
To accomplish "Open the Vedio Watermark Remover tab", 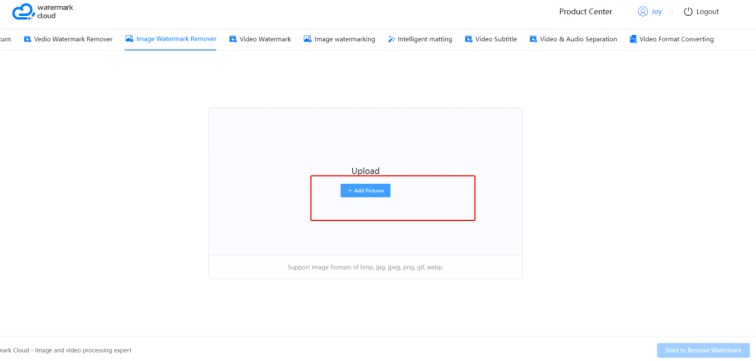I will click(x=68, y=39).
